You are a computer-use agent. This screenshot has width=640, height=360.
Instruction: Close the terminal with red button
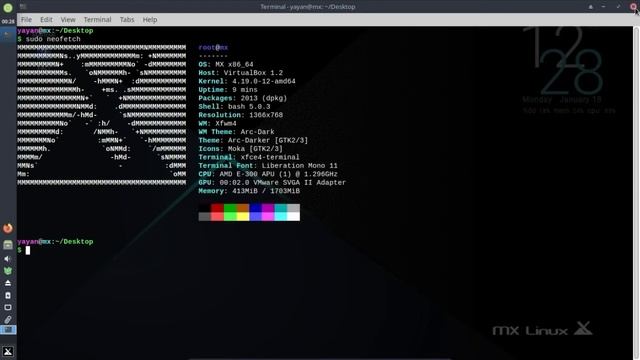pyautogui.click(x=633, y=7)
